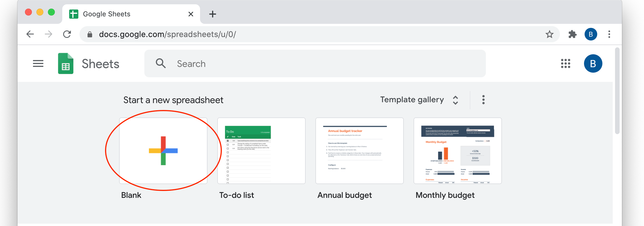Click the padlock site info icon

(x=90, y=34)
